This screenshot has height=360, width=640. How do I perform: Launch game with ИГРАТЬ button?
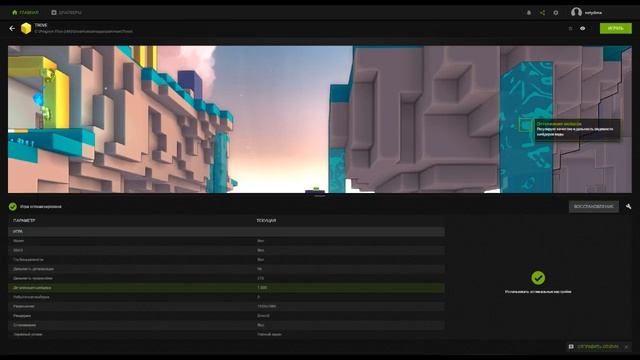point(616,28)
